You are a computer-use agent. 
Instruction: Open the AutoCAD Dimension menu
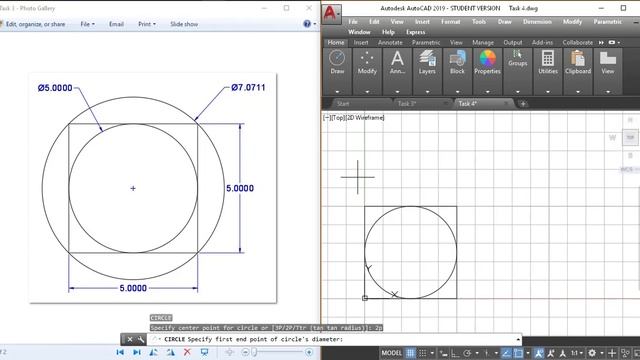[537, 22]
